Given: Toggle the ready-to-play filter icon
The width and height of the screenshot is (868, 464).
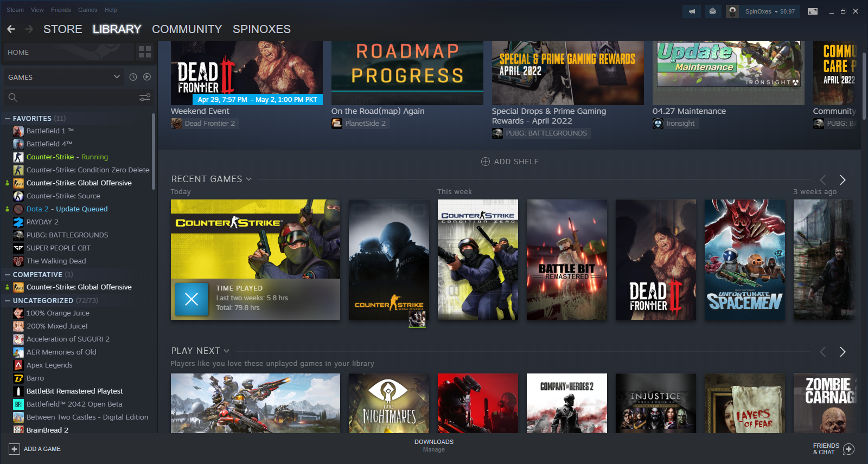Looking at the screenshot, I should (147, 77).
